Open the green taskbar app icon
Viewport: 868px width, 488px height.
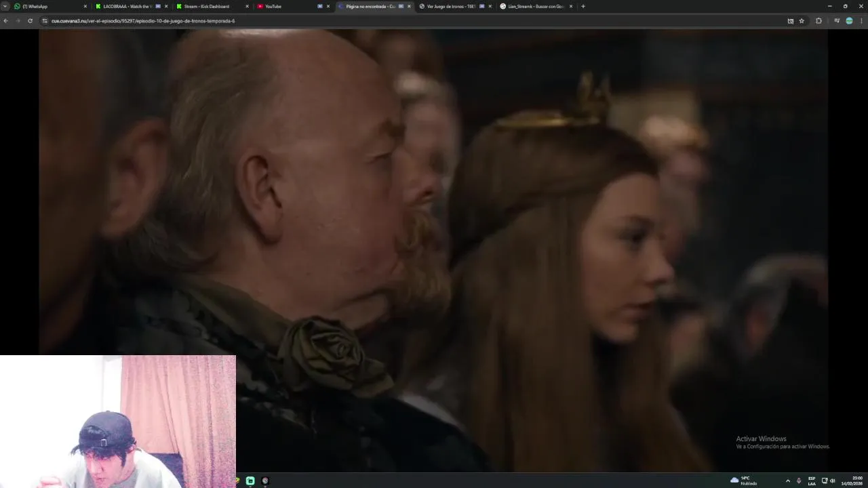coord(250,481)
